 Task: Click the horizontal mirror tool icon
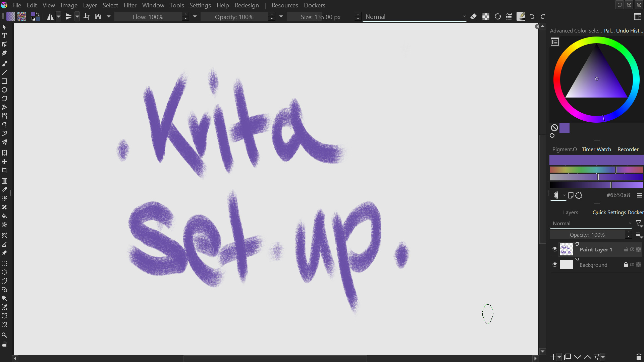point(50,17)
